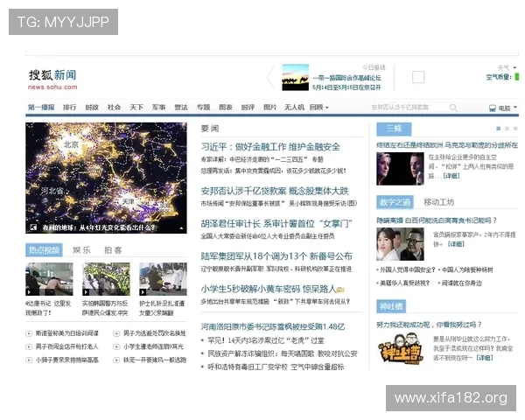Click the 神吐槽 cartoon logo image
This screenshot has width=525, height=420.
[401, 348]
